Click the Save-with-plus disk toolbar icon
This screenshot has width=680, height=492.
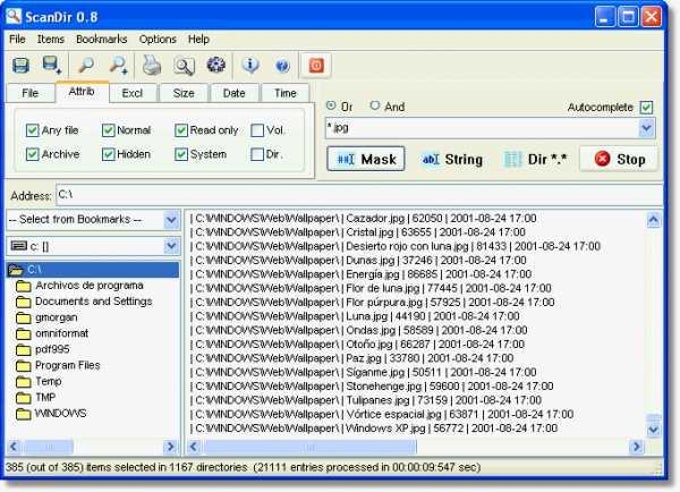pyautogui.click(x=52, y=66)
